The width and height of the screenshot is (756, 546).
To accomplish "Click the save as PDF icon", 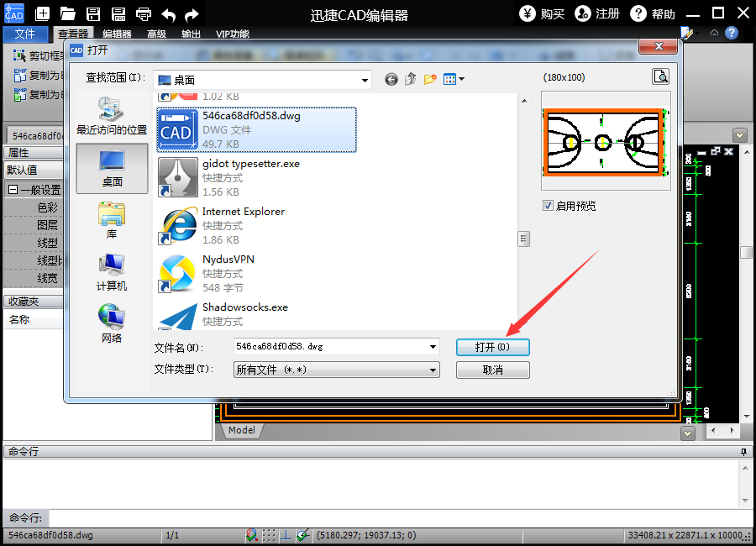I will pyautogui.click(x=118, y=14).
